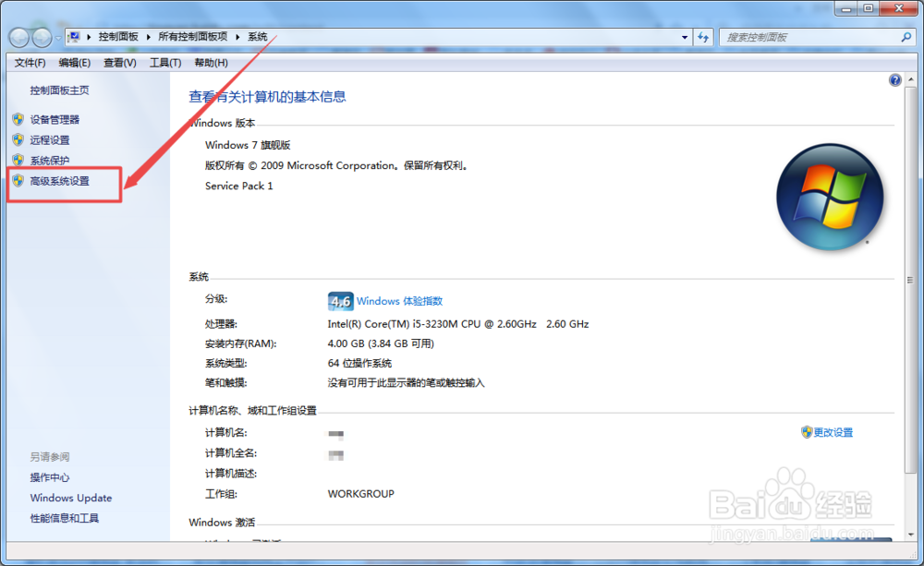Image resolution: width=924 pixels, height=566 pixels.
Task: Click the refresh icon in address bar
Action: click(703, 36)
